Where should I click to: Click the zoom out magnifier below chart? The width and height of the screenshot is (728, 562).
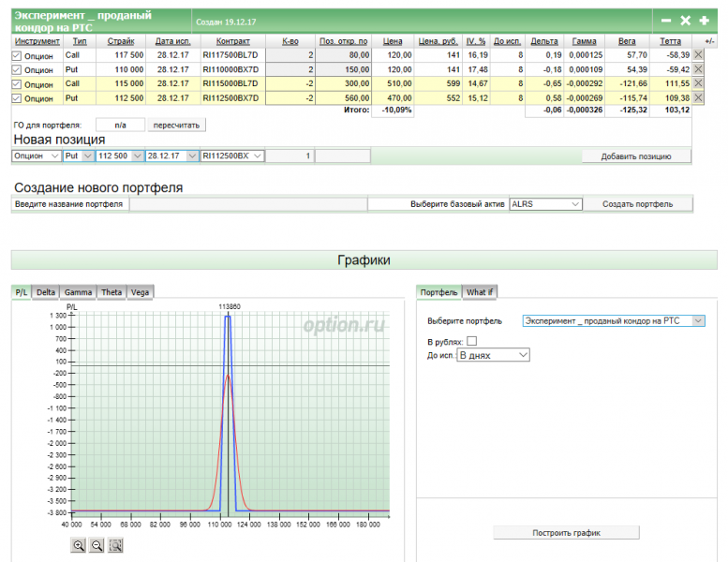click(x=97, y=545)
